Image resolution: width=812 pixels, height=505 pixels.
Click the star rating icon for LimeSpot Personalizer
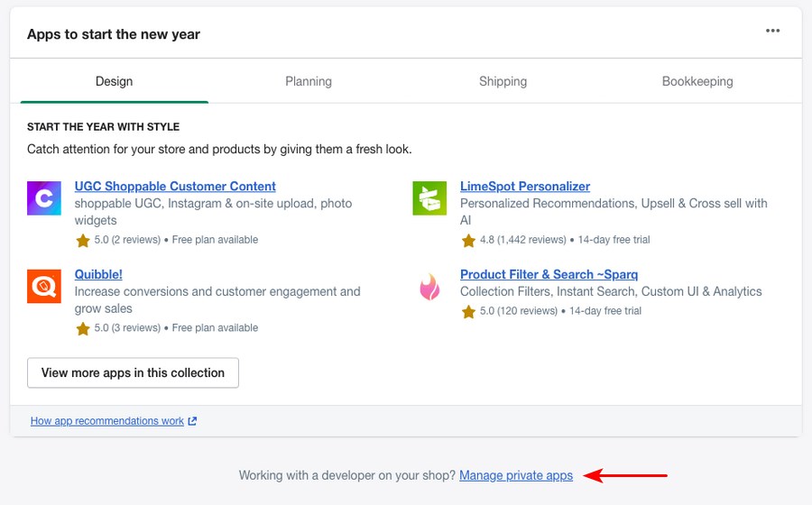click(468, 240)
